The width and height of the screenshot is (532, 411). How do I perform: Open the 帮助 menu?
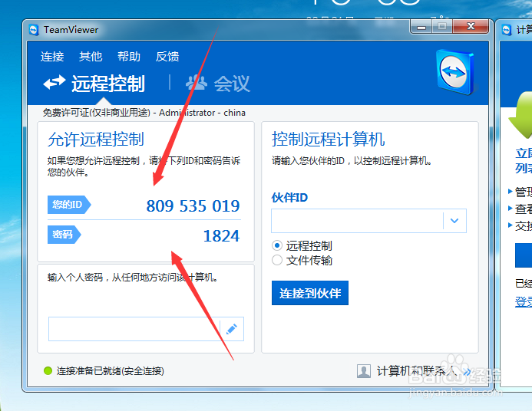tap(129, 56)
